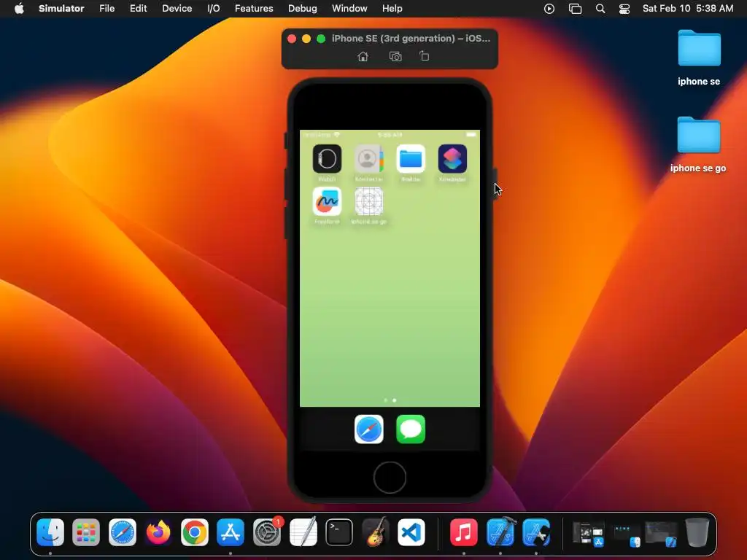This screenshot has height=560, width=747.
Task: Launch GarageBand from the Dock
Action: [376, 532]
